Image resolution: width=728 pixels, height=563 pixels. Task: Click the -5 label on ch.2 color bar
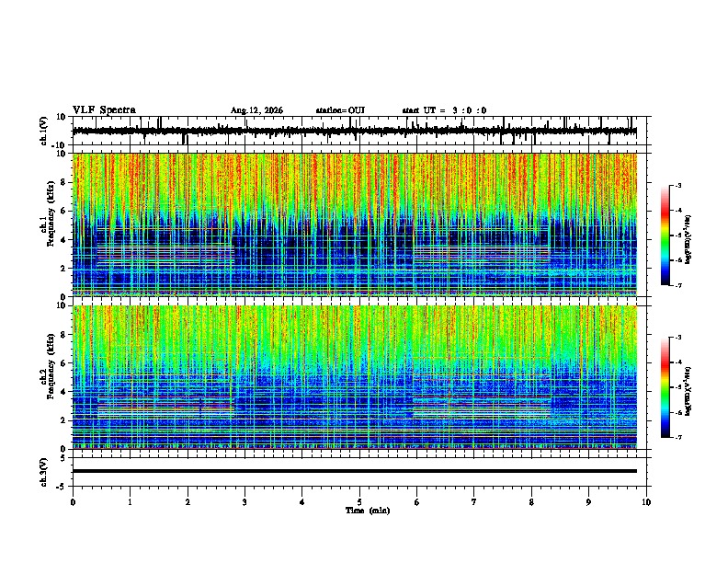[x=677, y=387]
